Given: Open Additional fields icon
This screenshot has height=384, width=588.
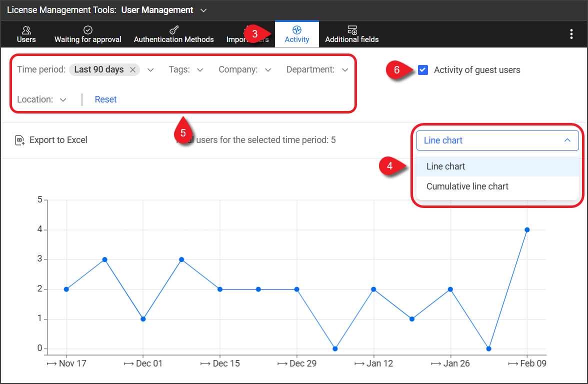Looking at the screenshot, I should click(352, 30).
